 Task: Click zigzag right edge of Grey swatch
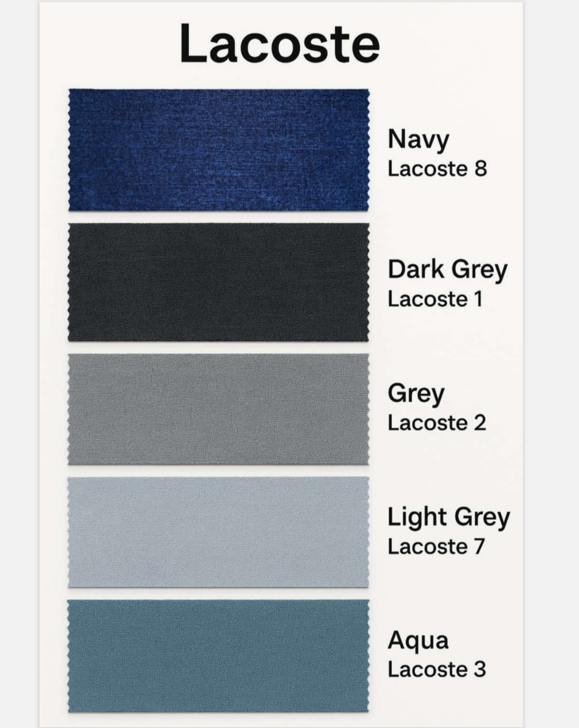tap(367, 409)
